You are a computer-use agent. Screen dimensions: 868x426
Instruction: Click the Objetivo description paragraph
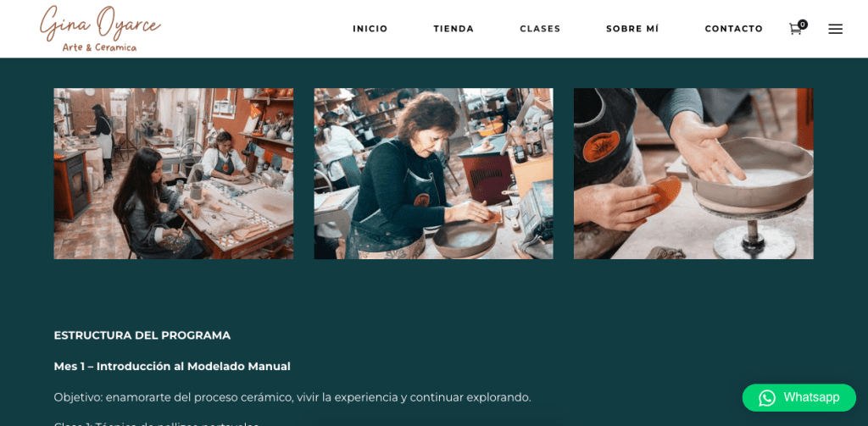tap(292, 398)
